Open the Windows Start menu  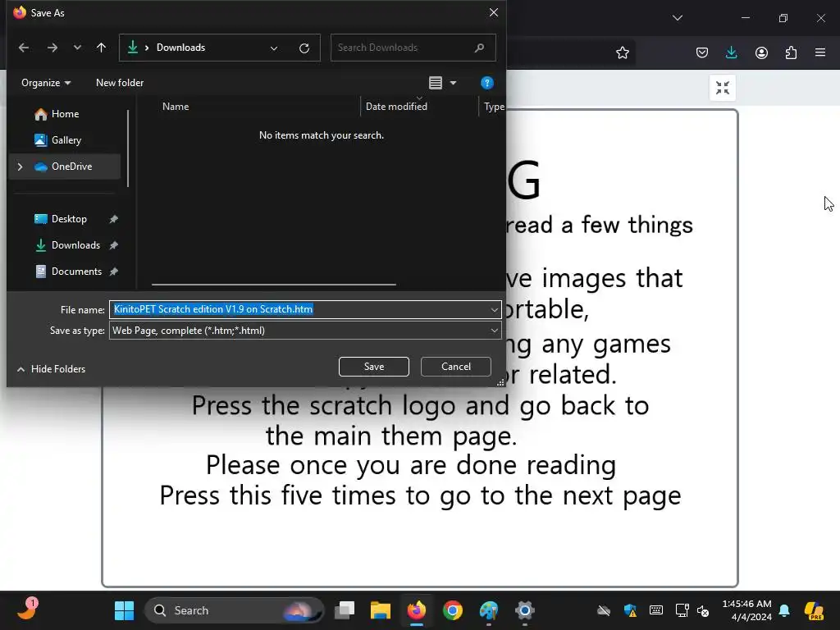point(125,610)
